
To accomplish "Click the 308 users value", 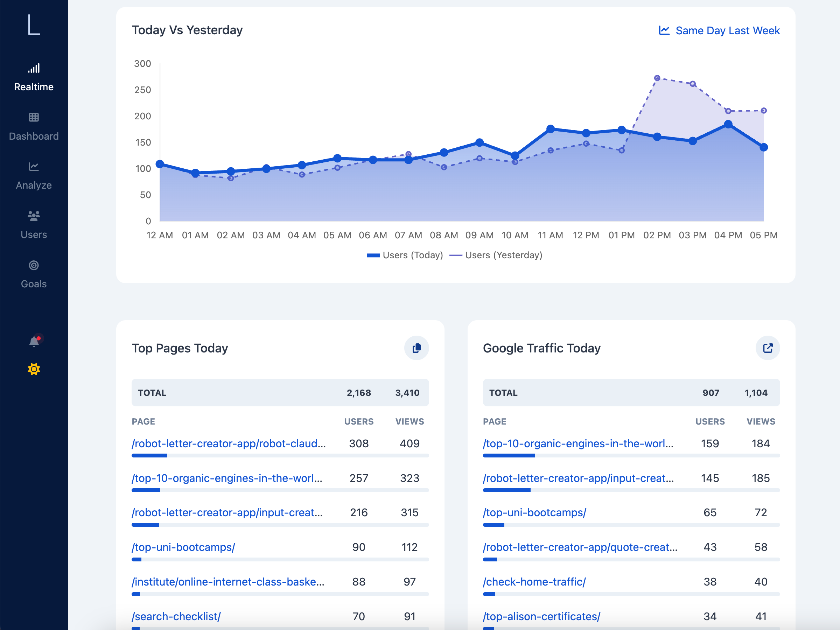I will (359, 443).
